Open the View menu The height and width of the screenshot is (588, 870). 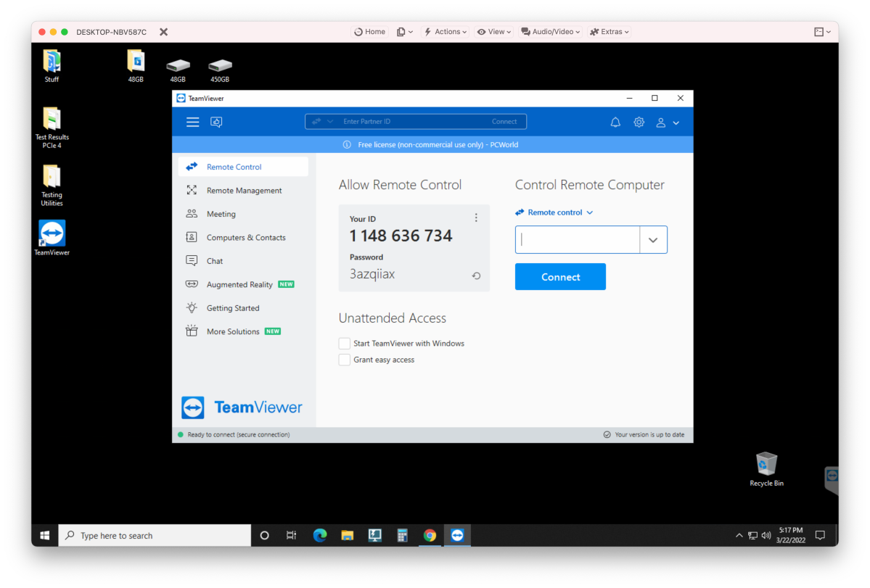point(494,32)
